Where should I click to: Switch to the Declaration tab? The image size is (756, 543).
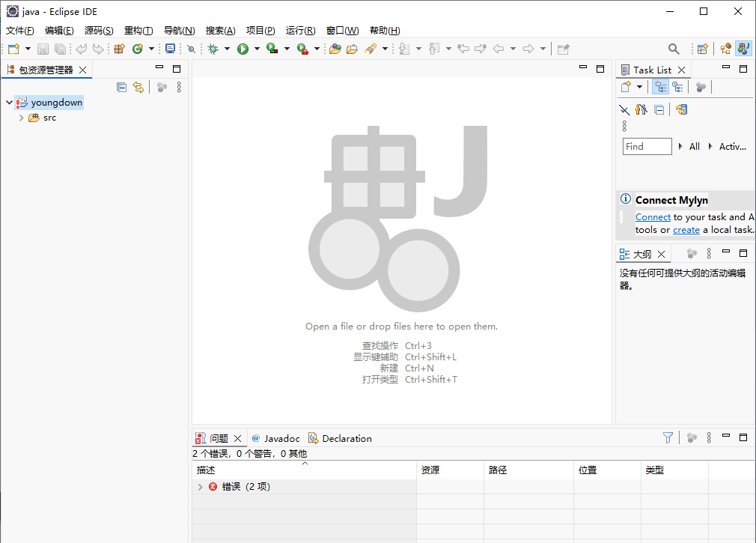coord(341,438)
